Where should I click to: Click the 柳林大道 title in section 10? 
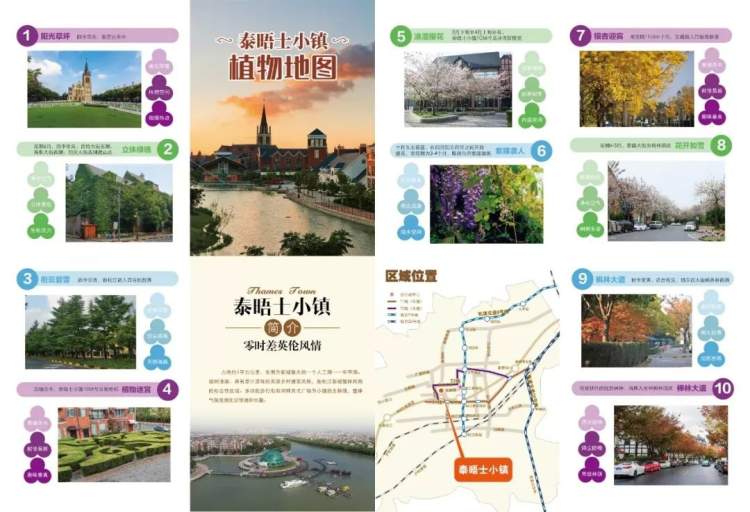tap(692, 388)
